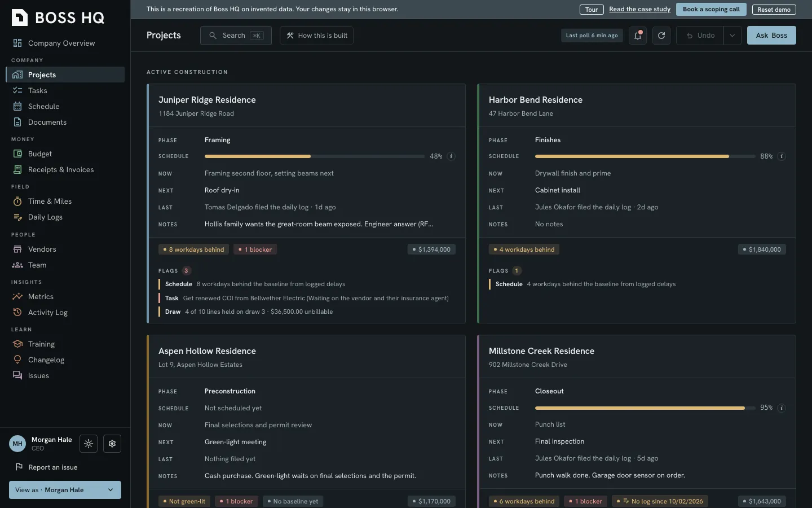
Task: Click the $1,840,000 budget badge
Action: pyautogui.click(x=762, y=249)
